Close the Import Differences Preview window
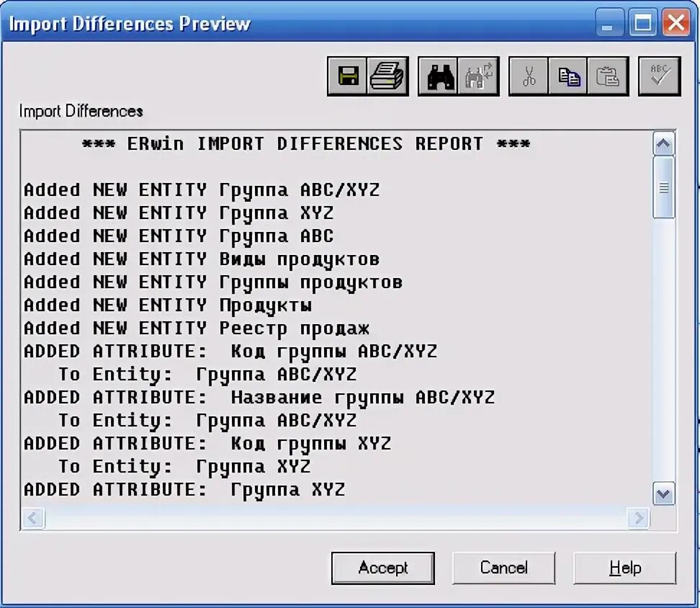This screenshot has width=700, height=608. [676, 23]
